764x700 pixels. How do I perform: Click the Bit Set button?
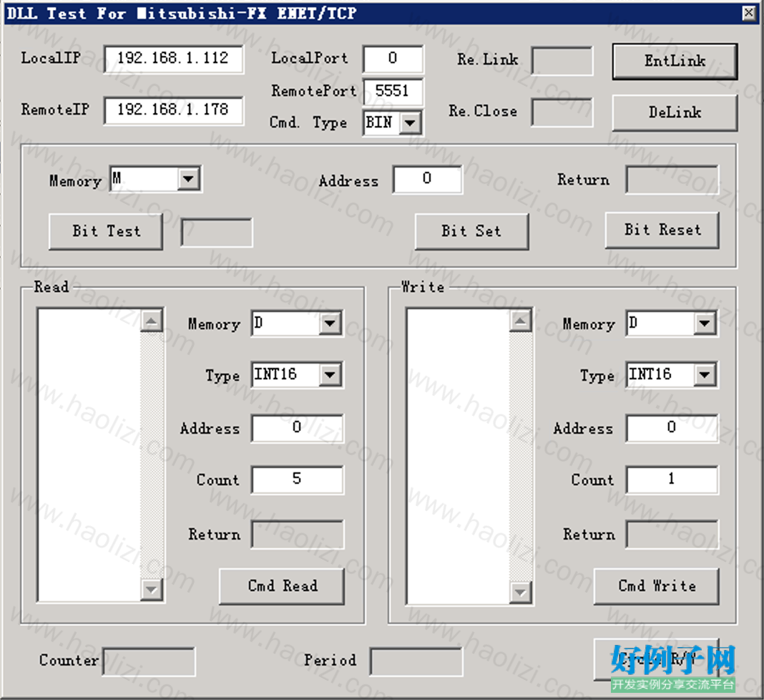click(471, 231)
